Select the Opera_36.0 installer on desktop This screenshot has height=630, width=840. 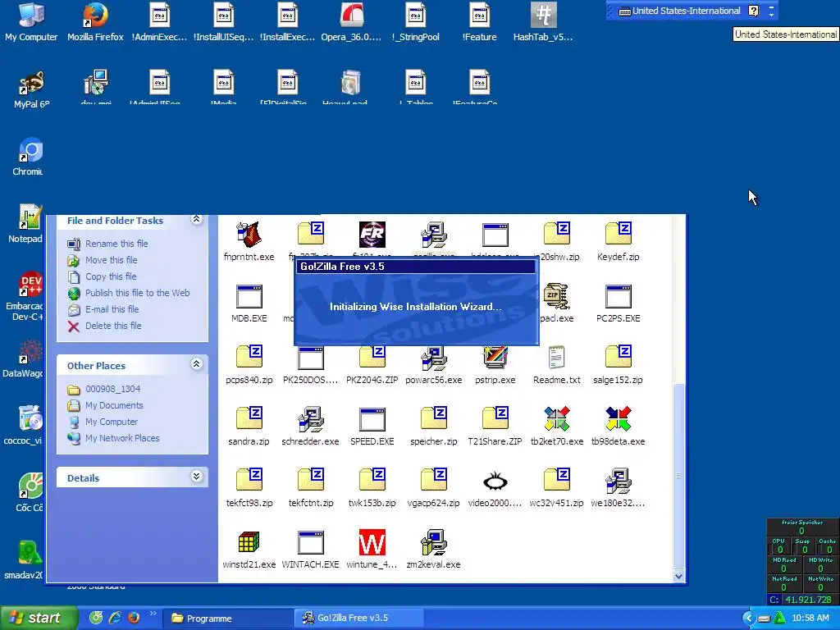coord(351,22)
